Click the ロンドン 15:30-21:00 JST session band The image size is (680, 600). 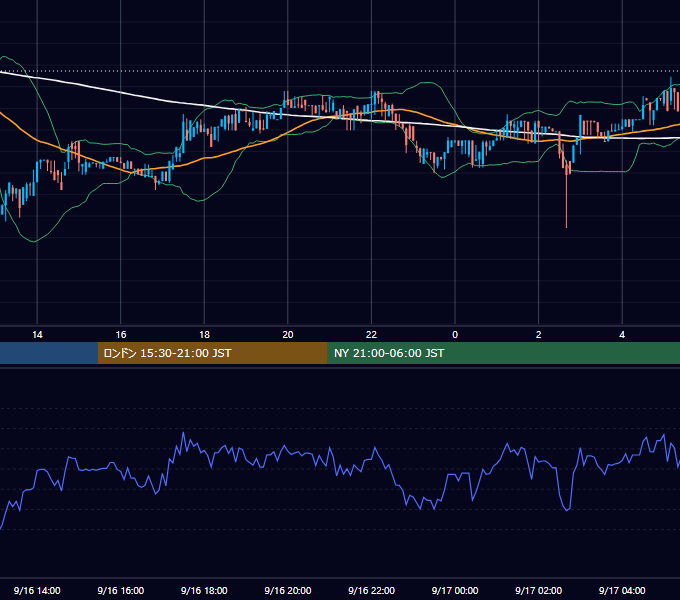coord(212,353)
